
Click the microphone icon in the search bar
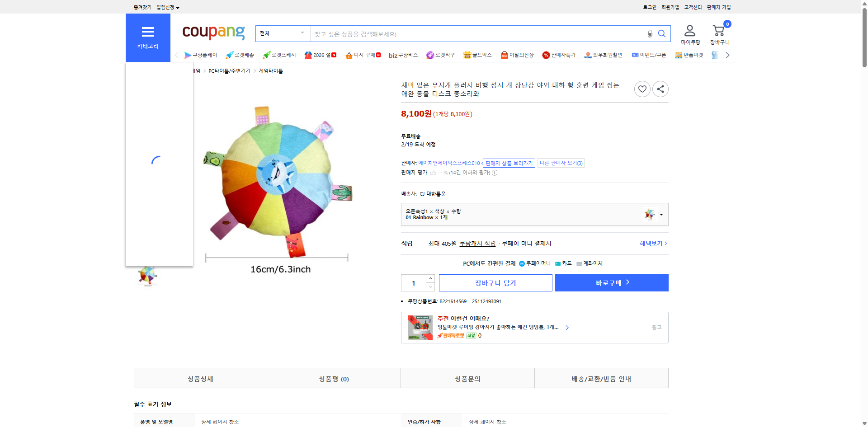click(650, 33)
